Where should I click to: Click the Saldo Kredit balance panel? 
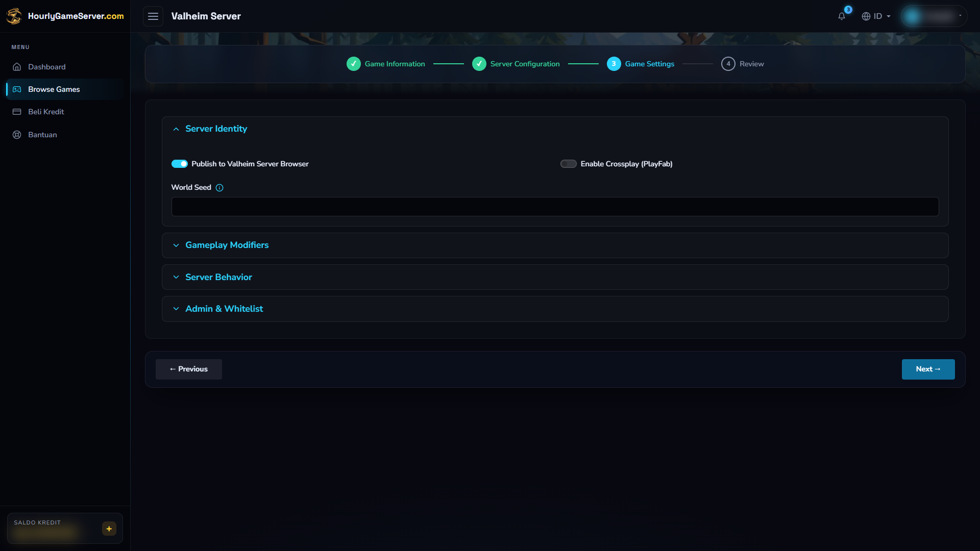click(65, 529)
